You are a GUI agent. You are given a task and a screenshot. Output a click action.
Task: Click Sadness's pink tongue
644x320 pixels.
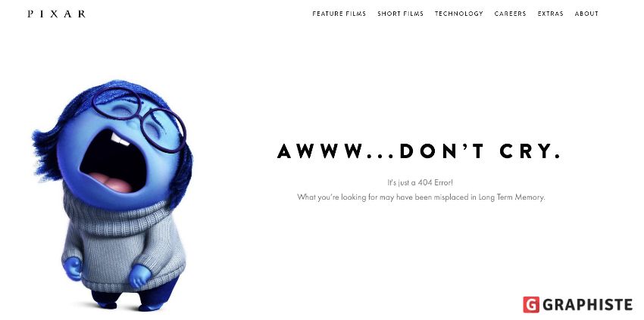coord(110,182)
